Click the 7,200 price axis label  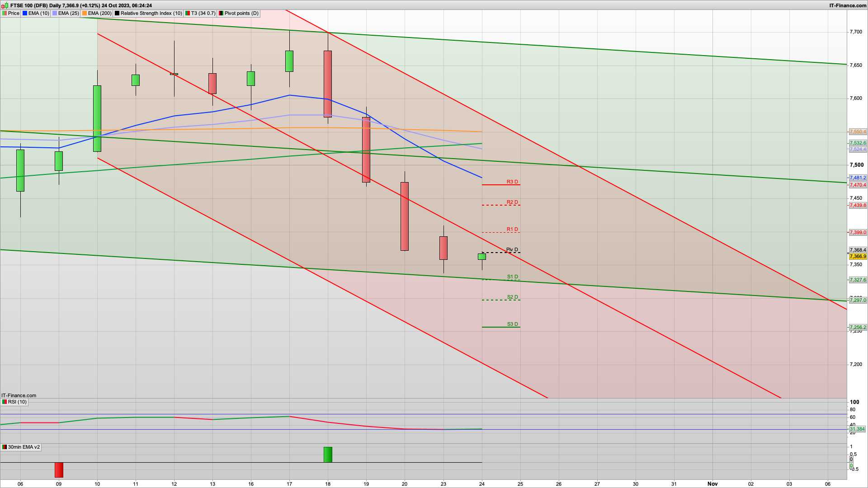pos(856,364)
